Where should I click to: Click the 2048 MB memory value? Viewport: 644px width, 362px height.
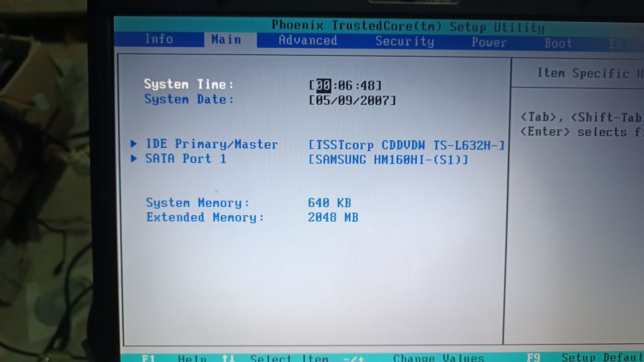[x=333, y=218]
